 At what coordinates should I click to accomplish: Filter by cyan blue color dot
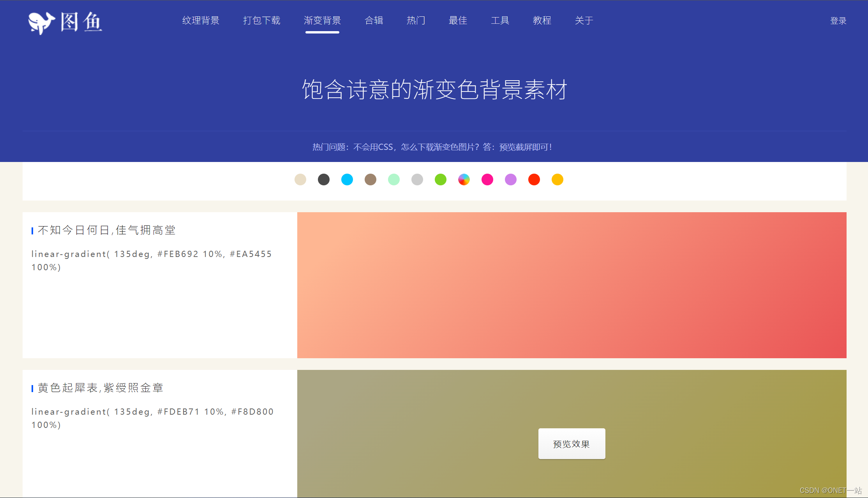347,179
